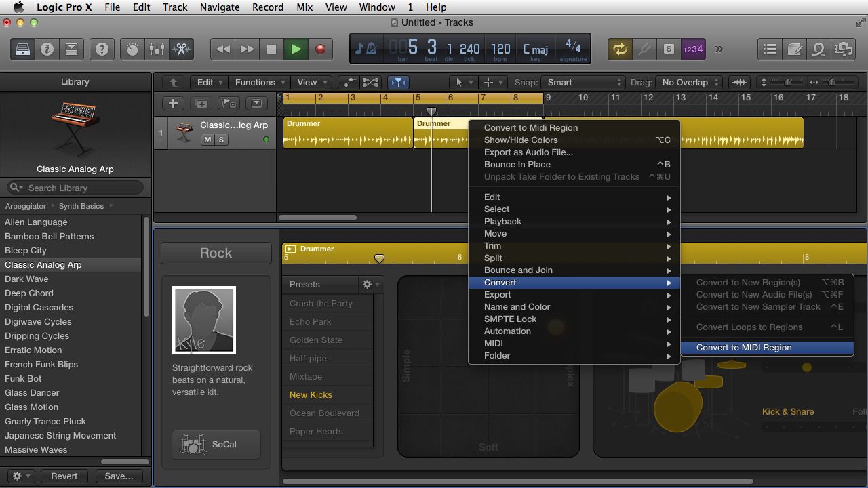The width and height of the screenshot is (868, 488).
Task: Open the Functions dropdown menu
Action: pyautogui.click(x=260, y=82)
